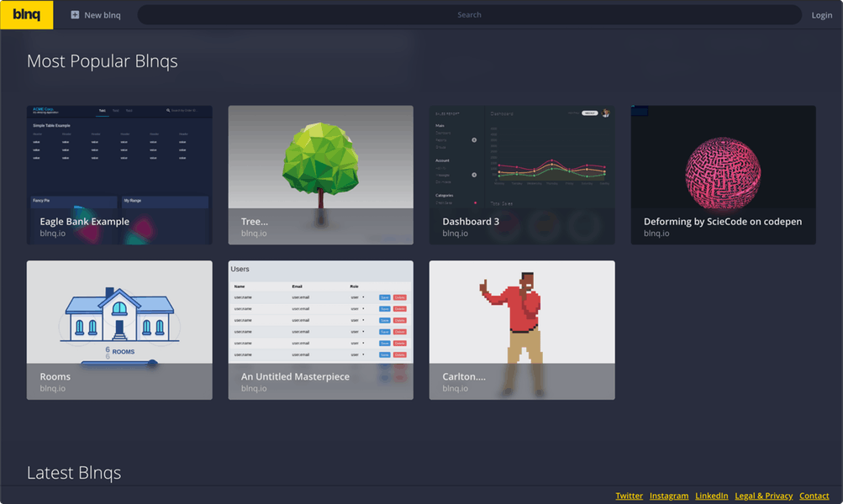The width and height of the screenshot is (843, 504).
Task: Click the Dashboard 3 title text
Action: click(x=471, y=222)
